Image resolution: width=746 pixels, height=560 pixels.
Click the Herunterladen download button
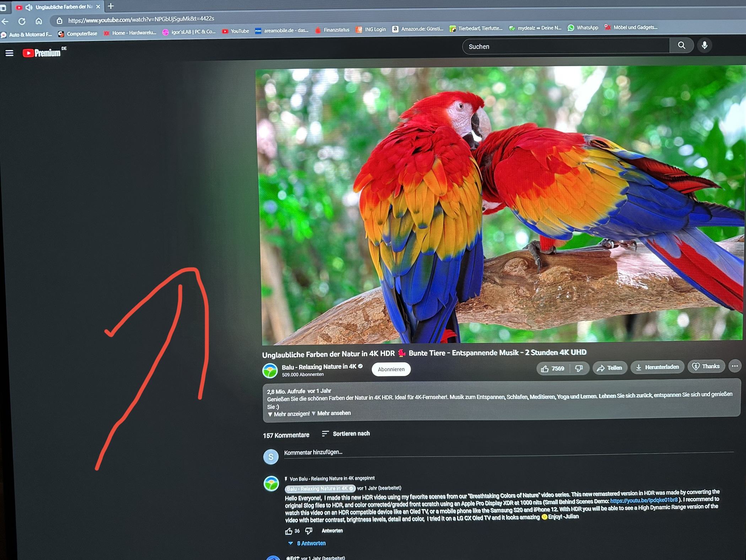[x=657, y=367]
